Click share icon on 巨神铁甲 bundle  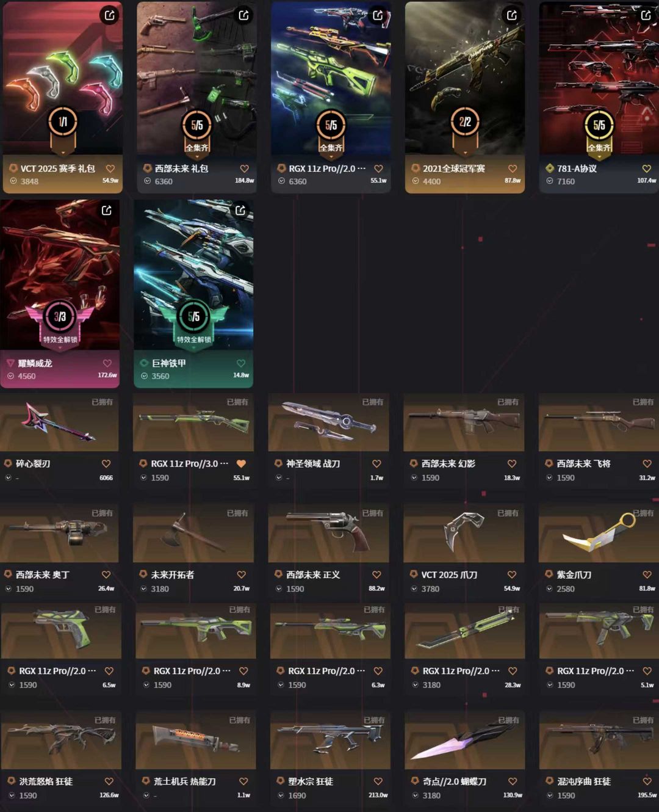(x=240, y=211)
